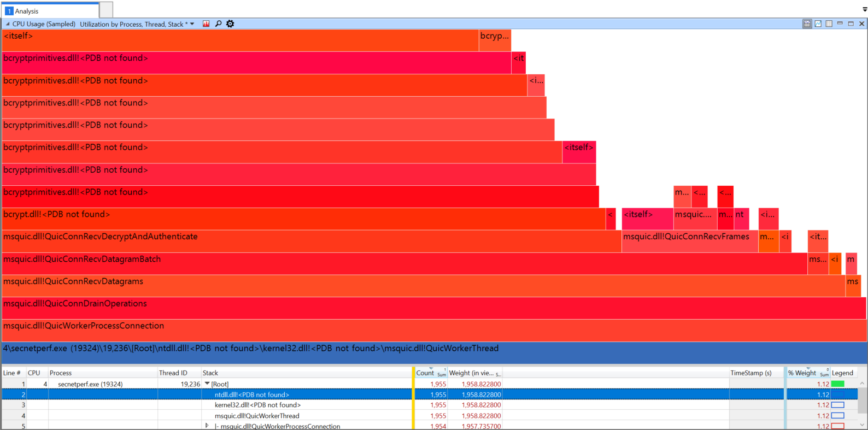Image resolution: width=868 pixels, height=430 pixels.
Task: Open the search magnifier in the graph toolbar
Action: [218, 23]
